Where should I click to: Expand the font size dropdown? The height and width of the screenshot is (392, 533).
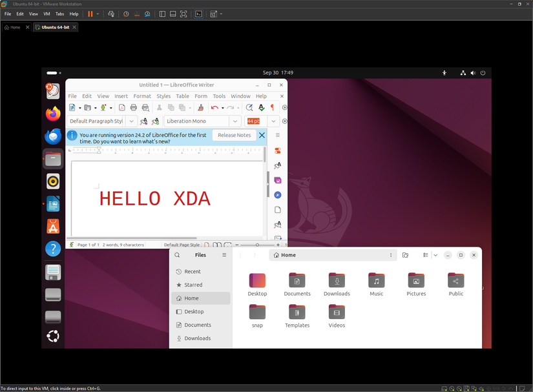(272, 121)
